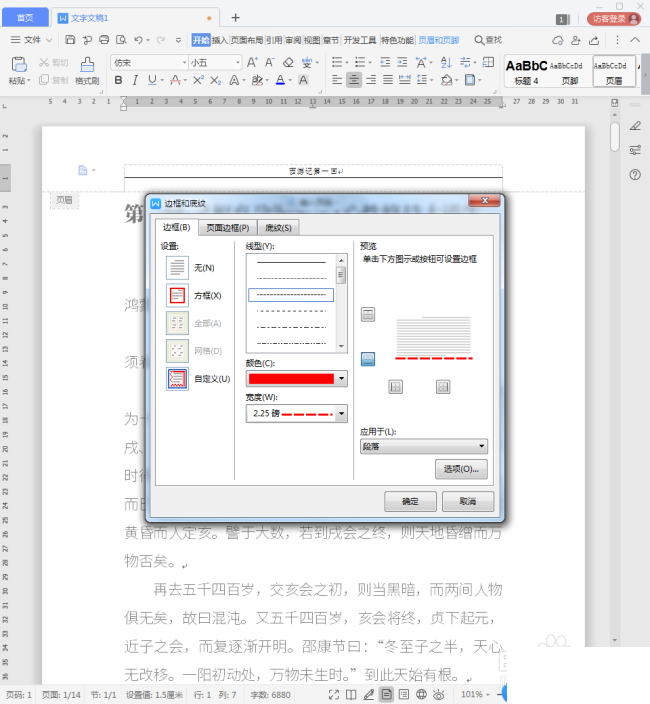Apply Underline formatting
This screenshot has width=650, height=704.
(x=152, y=80)
